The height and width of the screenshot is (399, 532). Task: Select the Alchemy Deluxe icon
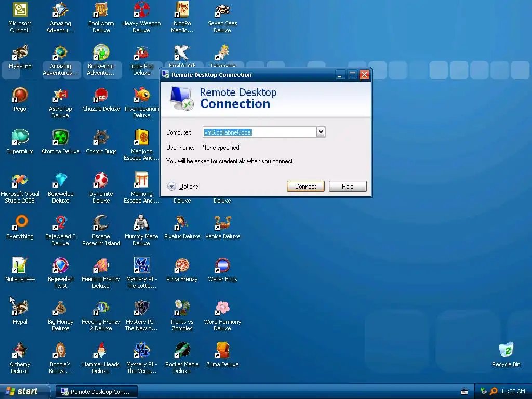coord(20,351)
